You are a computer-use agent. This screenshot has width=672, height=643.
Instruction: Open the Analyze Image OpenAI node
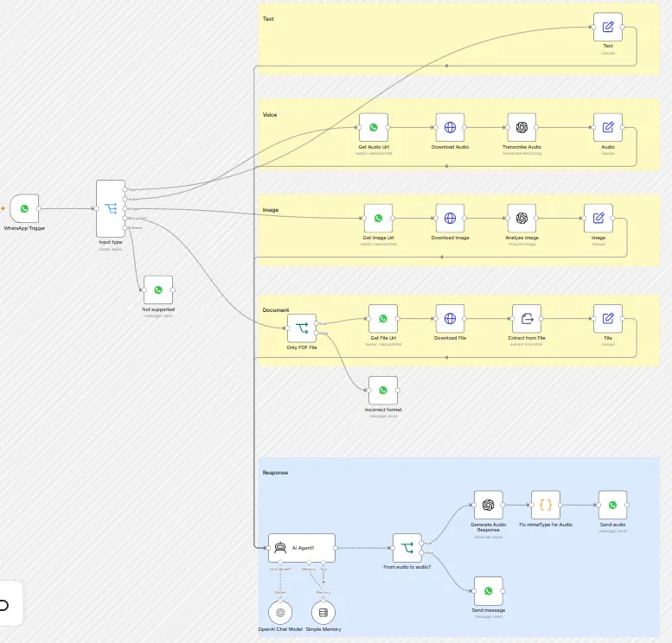point(522,218)
